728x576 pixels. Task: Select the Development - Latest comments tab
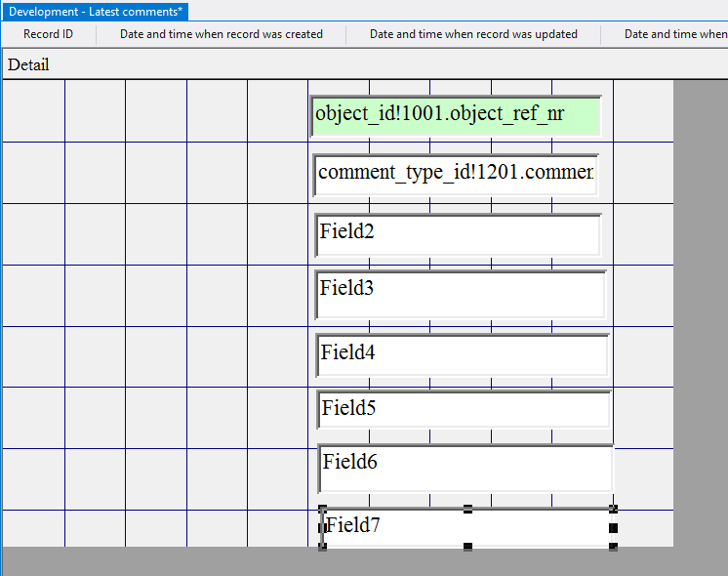[96, 12]
